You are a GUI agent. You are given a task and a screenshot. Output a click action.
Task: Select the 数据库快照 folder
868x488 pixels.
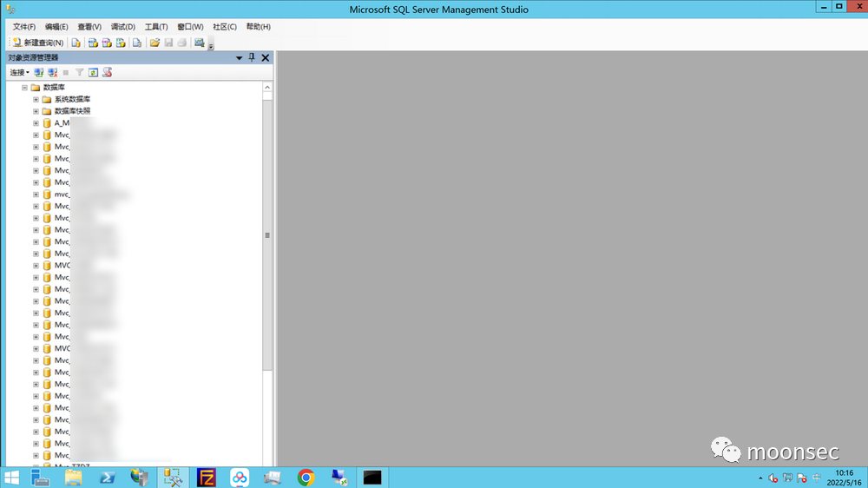point(72,111)
